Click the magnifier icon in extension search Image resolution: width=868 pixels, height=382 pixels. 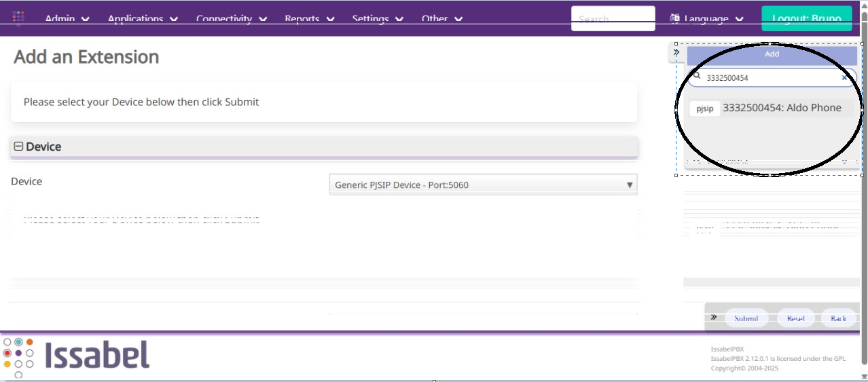pos(697,77)
